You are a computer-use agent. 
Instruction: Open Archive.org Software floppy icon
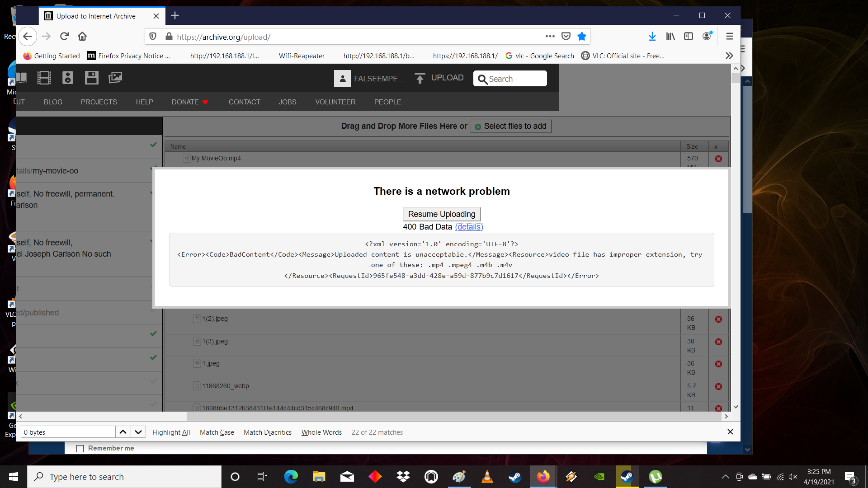tap(91, 78)
